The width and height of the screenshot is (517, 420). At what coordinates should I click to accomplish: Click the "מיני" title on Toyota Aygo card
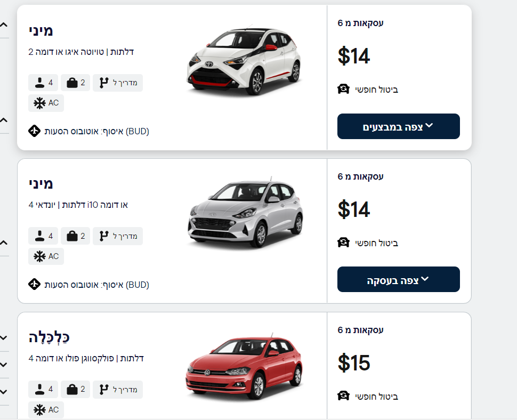(x=41, y=30)
